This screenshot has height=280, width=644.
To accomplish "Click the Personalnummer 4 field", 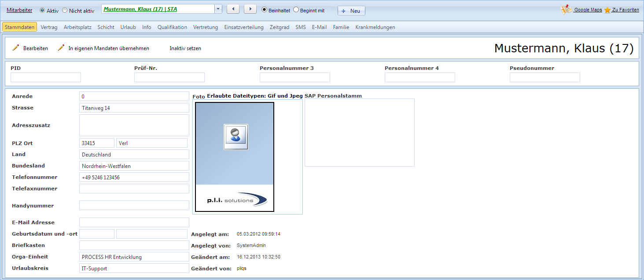I will [x=420, y=77].
